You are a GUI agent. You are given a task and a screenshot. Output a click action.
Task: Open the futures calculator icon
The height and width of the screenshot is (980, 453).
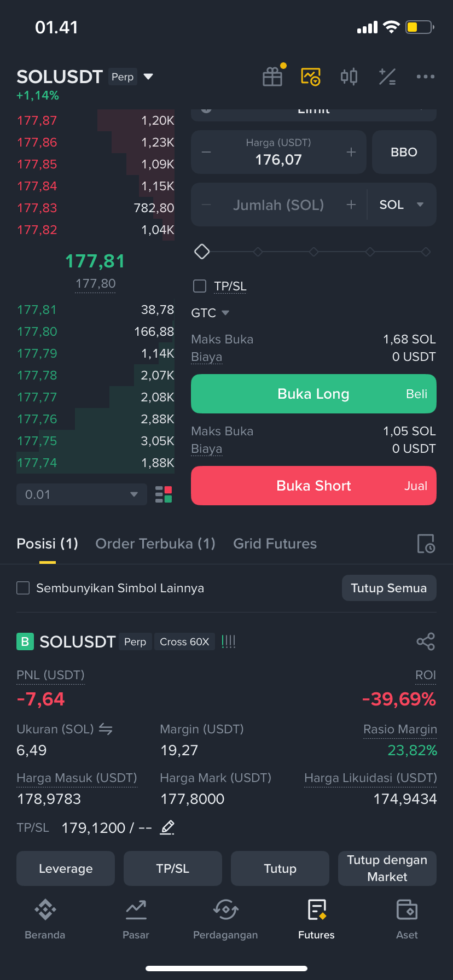pos(387,77)
